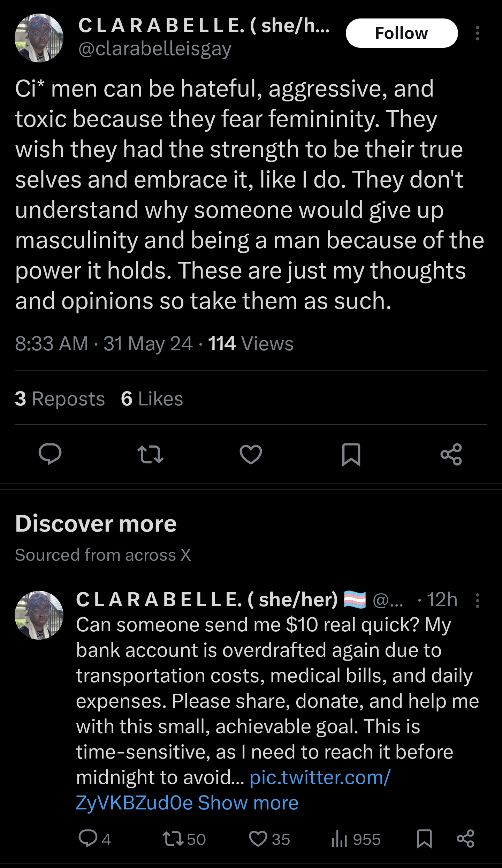Image resolution: width=502 pixels, height=868 pixels.
Task: View the 6 Likes list
Action: pyautogui.click(x=152, y=398)
